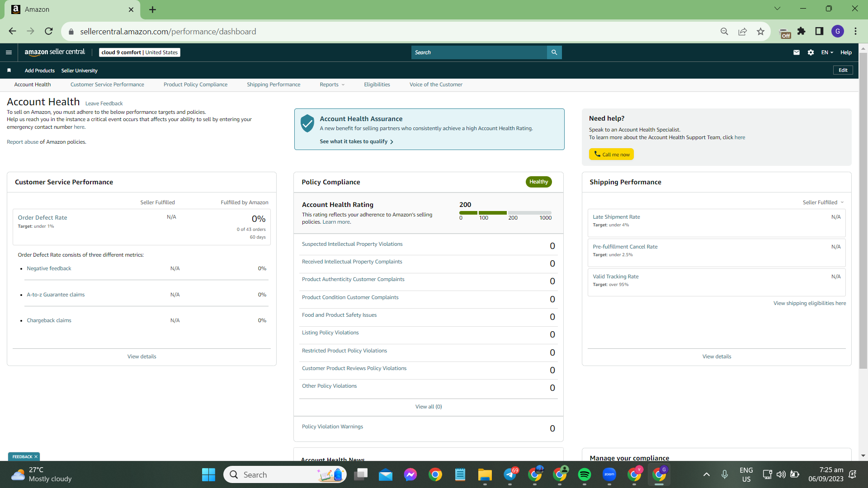Click the Seller Central search field
Screen dimensions: 868x488
tap(479, 52)
